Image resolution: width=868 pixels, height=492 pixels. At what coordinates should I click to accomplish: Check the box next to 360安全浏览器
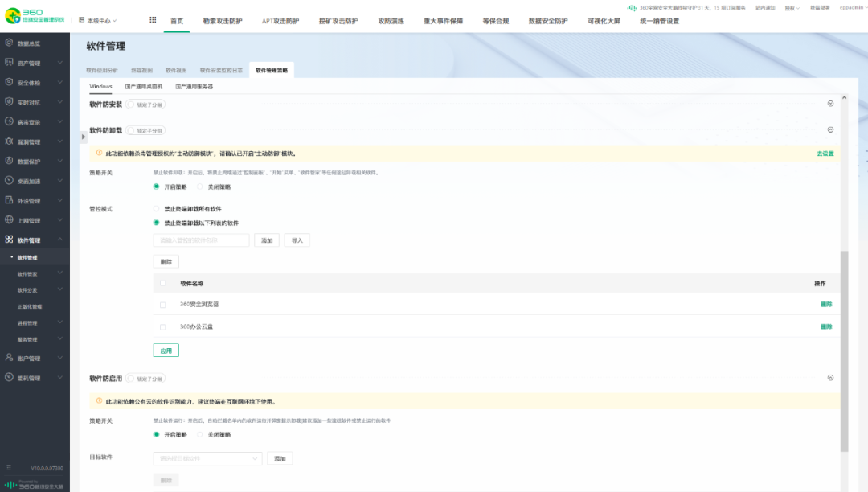tap(164, 305)
